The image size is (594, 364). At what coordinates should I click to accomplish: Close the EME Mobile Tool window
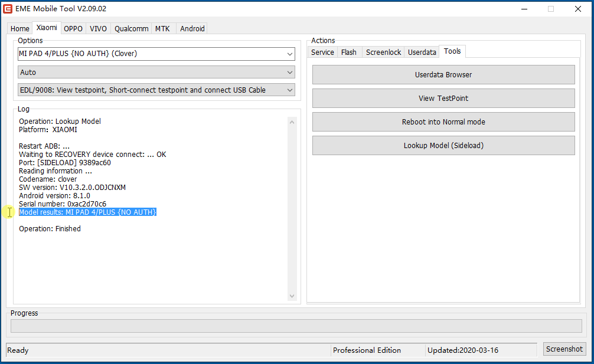(577, 9)
